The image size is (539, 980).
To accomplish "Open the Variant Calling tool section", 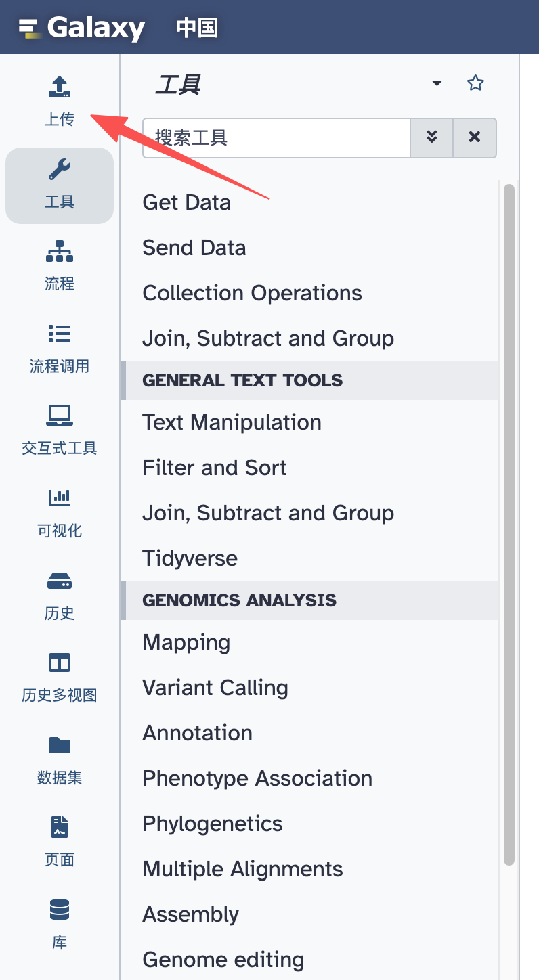I will pyautogui.click(x=215, y=688).
